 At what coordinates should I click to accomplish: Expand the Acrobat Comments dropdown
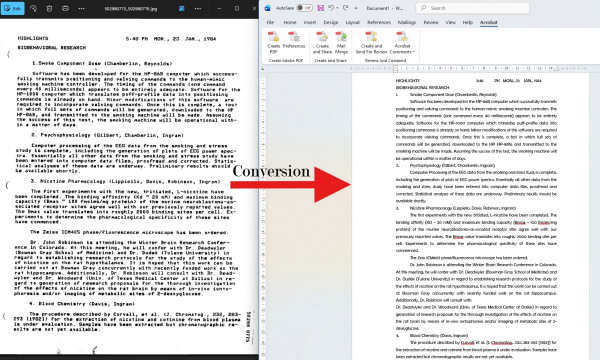click(402, 43)
